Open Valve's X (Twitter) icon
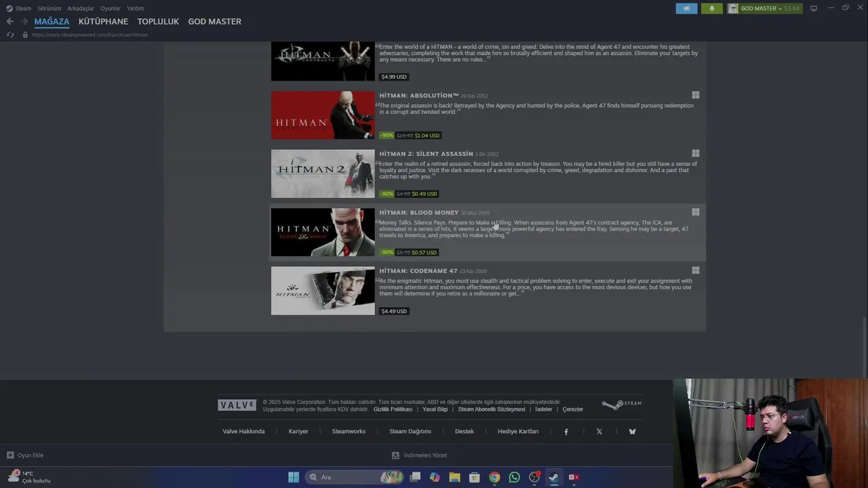The height and width of the screenshot is (488, 868). 599,431
